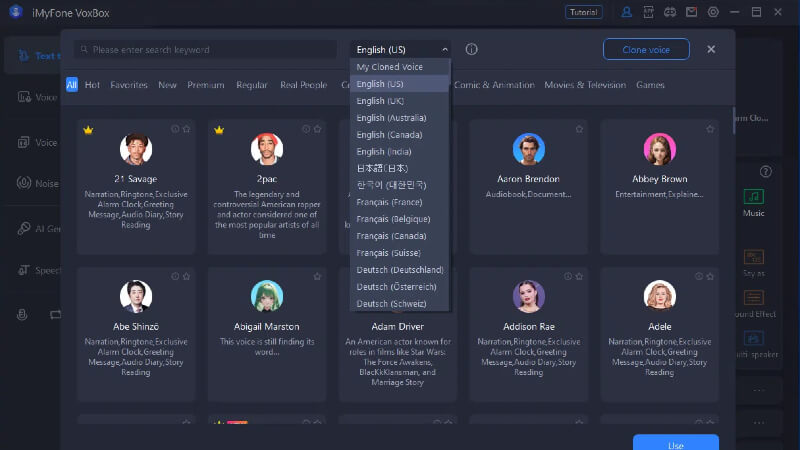Image resolution: width=800 pixels, height=450 pixels.
Task: Switch to the Movies & Television tab
Action: click(x=585, y=85)
